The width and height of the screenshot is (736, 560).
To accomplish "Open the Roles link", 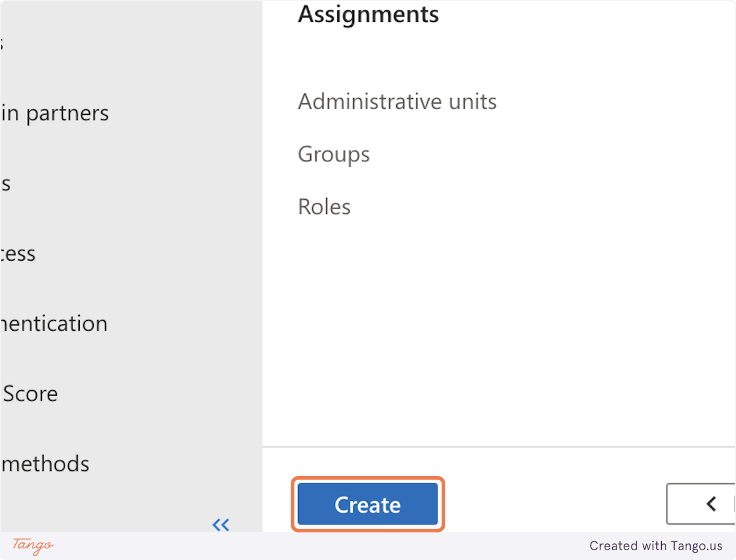I will coord(324,206).
